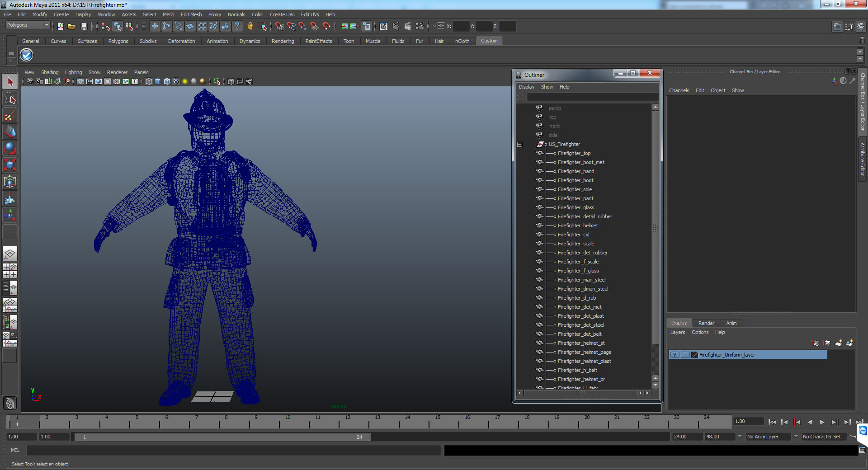The width and height of the screenshot is (868, 470).
Task: Switch MEL command line language label
Action: coord(15,450)
